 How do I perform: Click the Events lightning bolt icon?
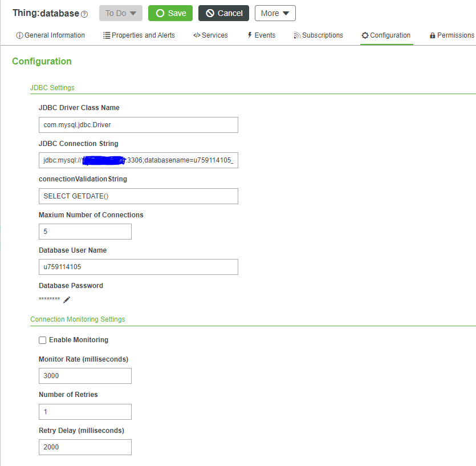(x=249, y=35)
